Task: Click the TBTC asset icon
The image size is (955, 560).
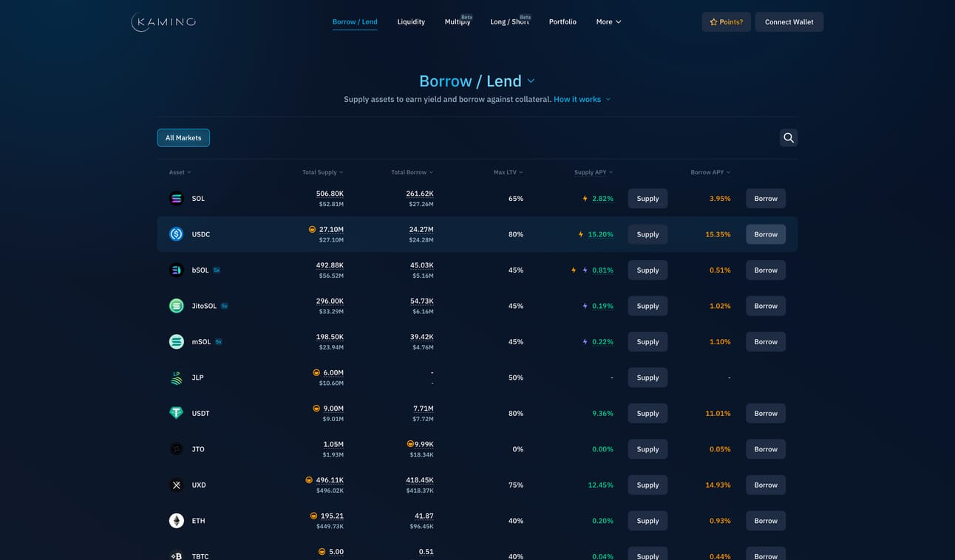Action: pos(176,556)
